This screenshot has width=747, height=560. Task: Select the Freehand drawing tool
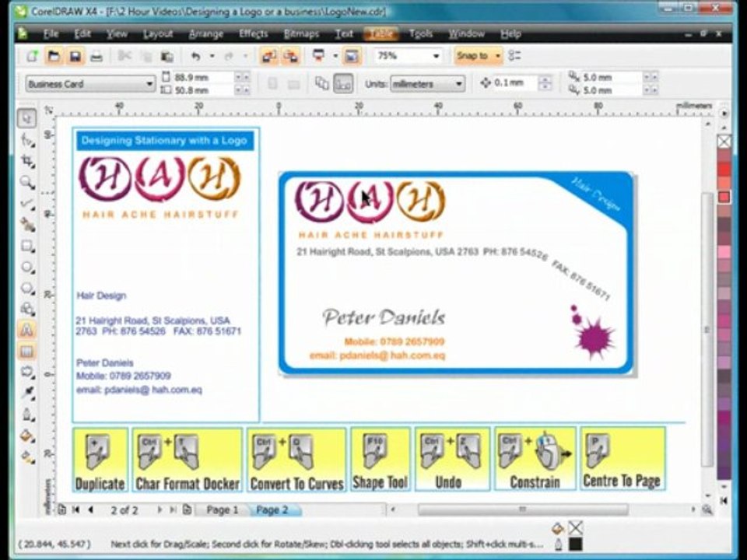[27, 204]
